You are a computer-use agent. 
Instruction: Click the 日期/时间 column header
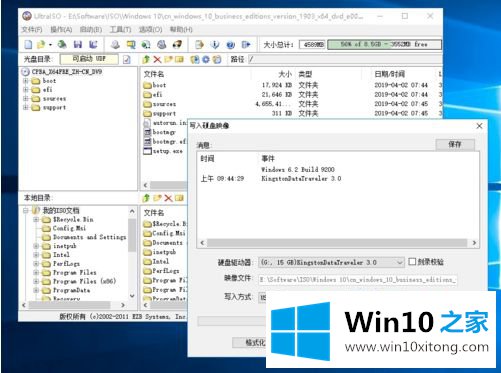point(390,74)
